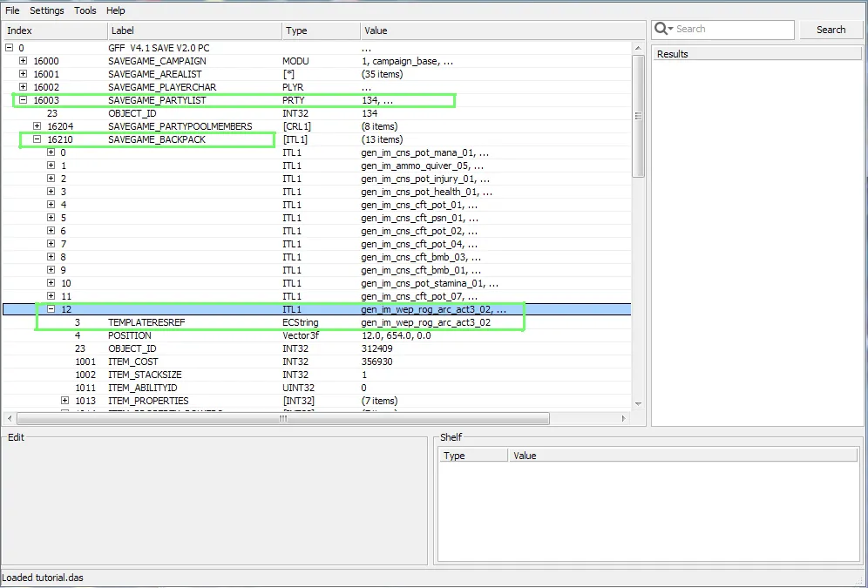The image size is (868, 588).
Task: Expand the SAVEGAME_CAMPAIGN node
Action: tap(23, 61)
